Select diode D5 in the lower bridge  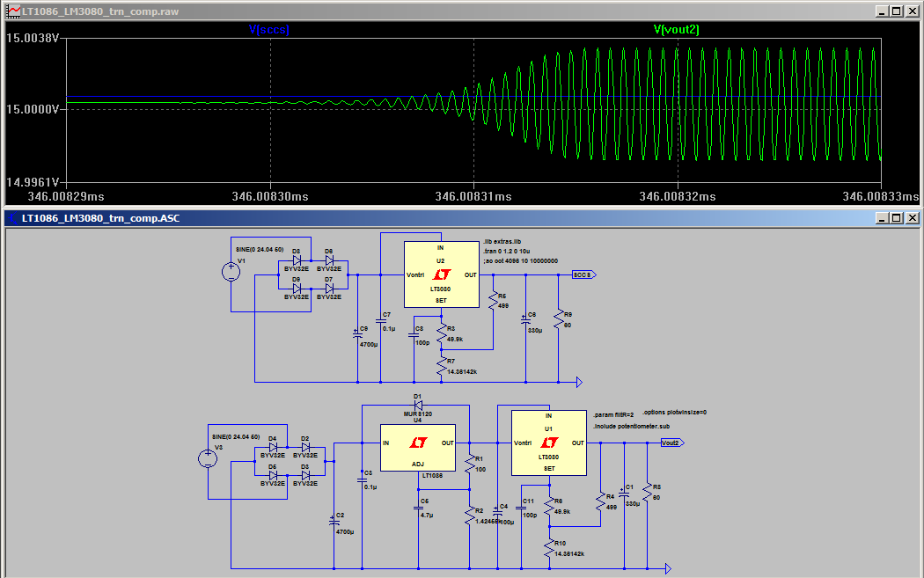coord(273,475)
